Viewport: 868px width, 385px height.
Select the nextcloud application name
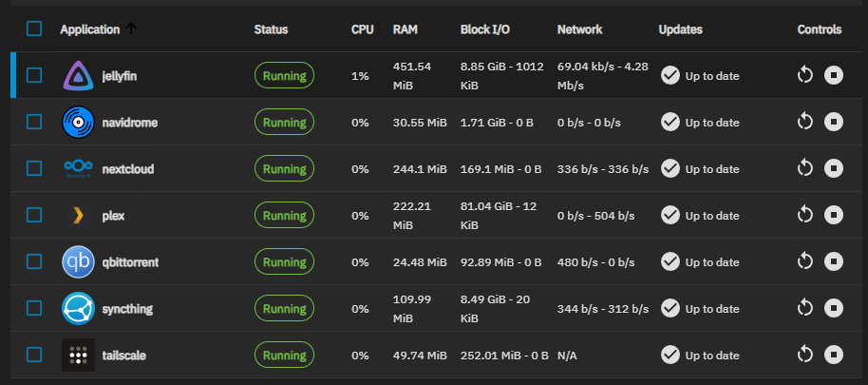[x=128, y=169]
